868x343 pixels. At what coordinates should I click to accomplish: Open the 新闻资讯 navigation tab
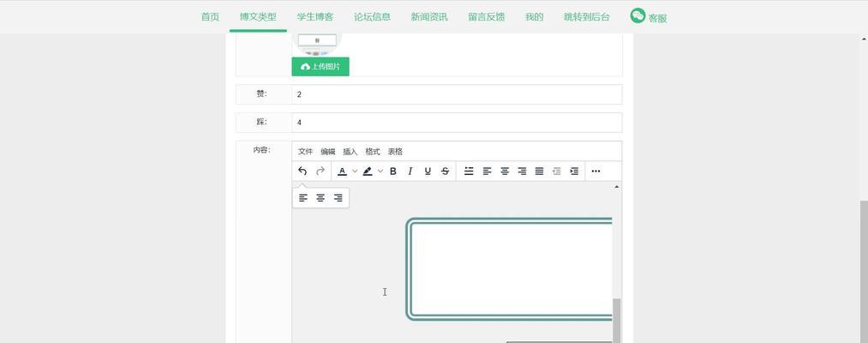click(429, 16)
